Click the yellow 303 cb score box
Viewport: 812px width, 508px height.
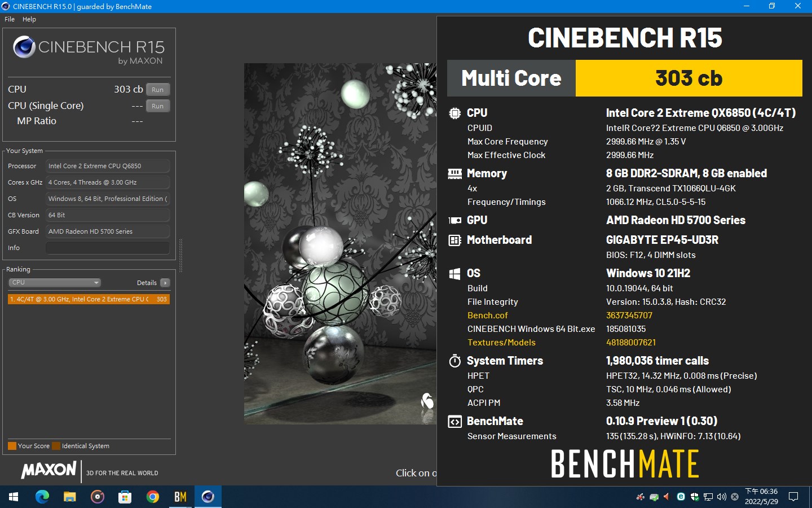tap(689, 78)
